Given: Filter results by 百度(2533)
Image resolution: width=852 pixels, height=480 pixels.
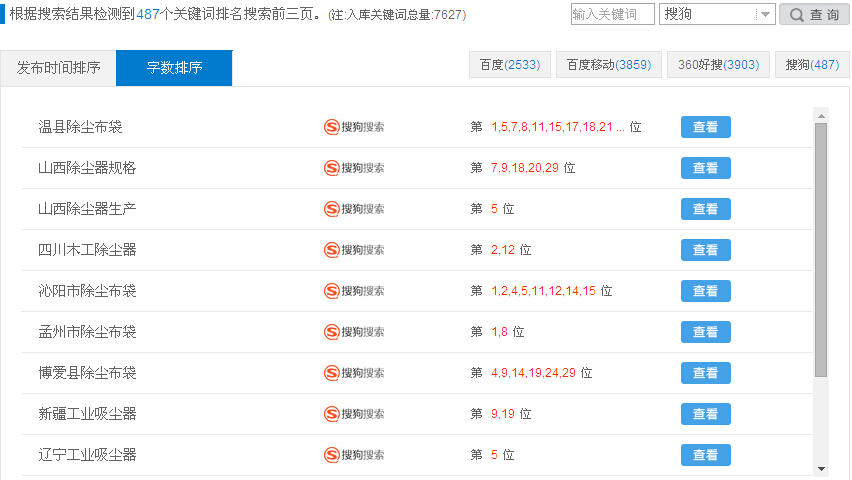Looking at the screenshot, I should tap(510, 65).
